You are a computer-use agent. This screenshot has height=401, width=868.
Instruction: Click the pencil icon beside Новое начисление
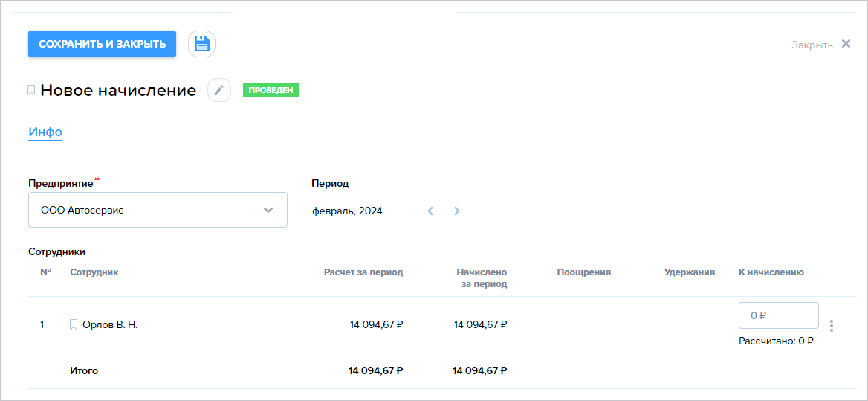[219, 90]
